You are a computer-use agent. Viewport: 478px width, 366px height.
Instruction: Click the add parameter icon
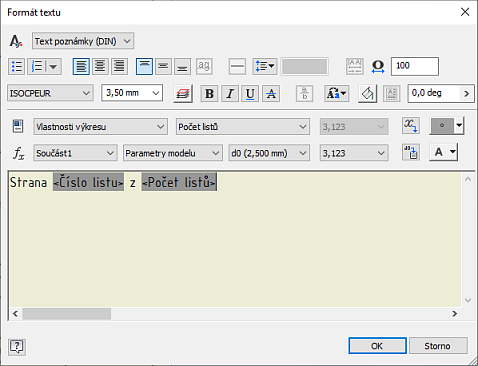(x=411, y=152)
